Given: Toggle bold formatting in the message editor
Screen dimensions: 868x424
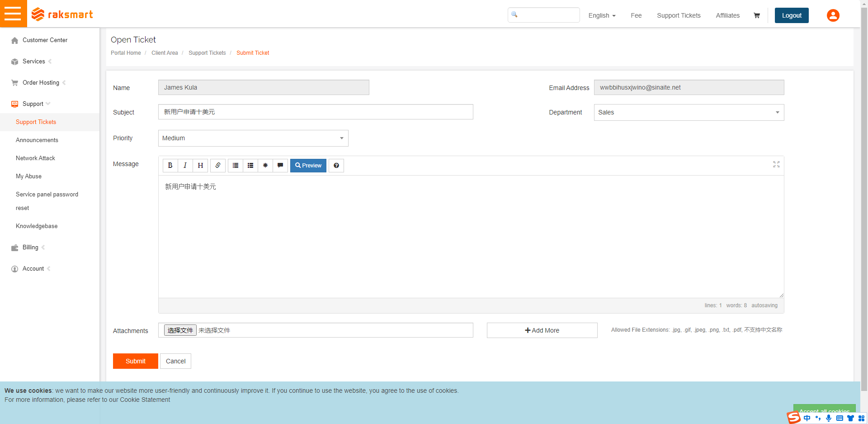Looking at the screenshot, I should click(170, 166).
